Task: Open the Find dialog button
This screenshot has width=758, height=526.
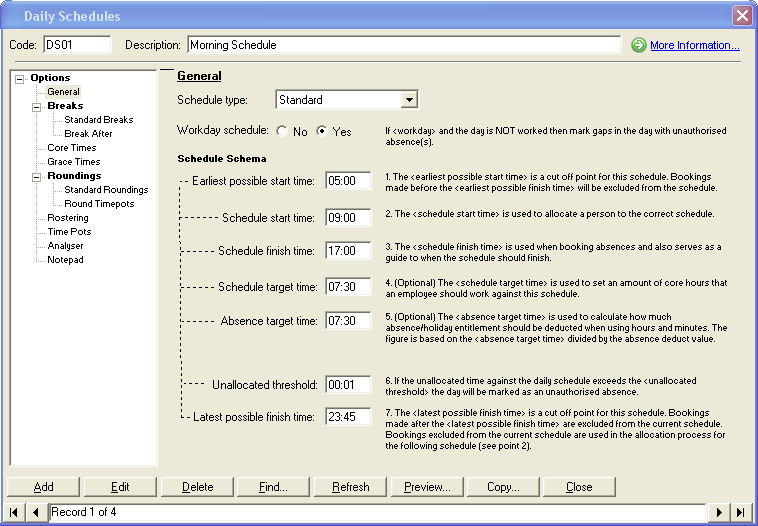Action: click(x=274, y=487)
